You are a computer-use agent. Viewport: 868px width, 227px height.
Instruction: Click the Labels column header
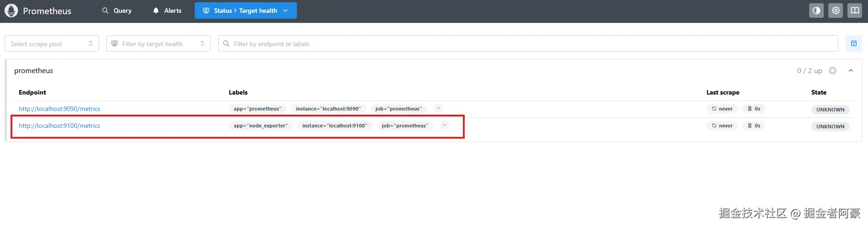[238, 92]
